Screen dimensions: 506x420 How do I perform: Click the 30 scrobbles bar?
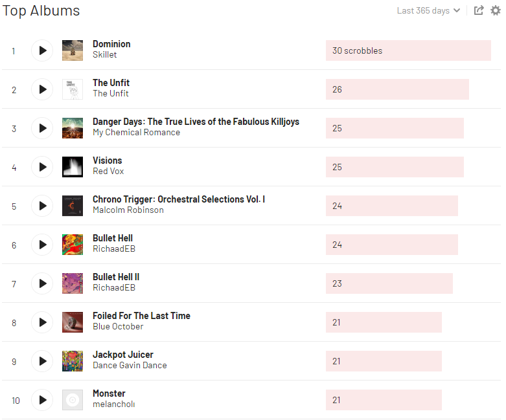pyautogui.click(x=408, y=50)
